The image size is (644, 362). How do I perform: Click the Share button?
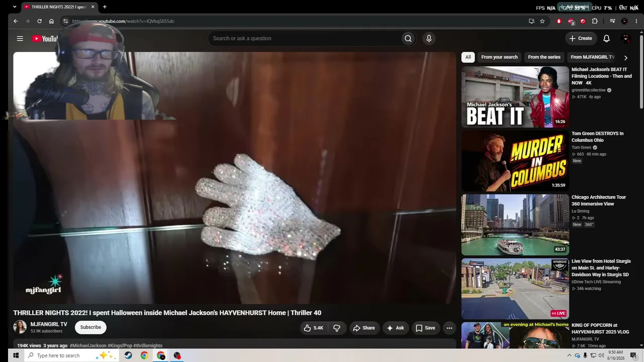[x=364, y=328]
